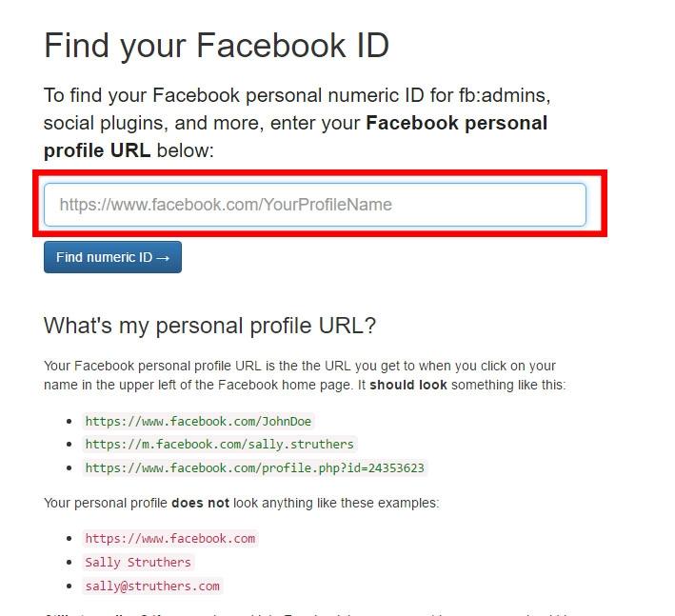
Task: Click the red "Sally Struthers" example text
Action: 138,562
